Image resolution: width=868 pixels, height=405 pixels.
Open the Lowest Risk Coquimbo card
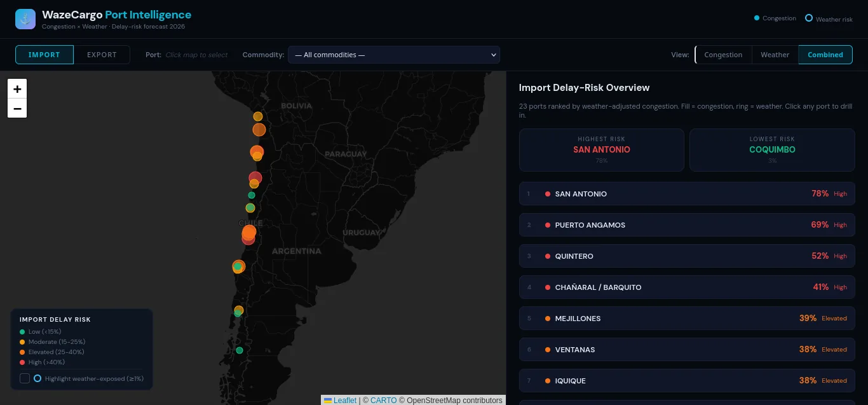pyautogui.click(x=772, y=150)
